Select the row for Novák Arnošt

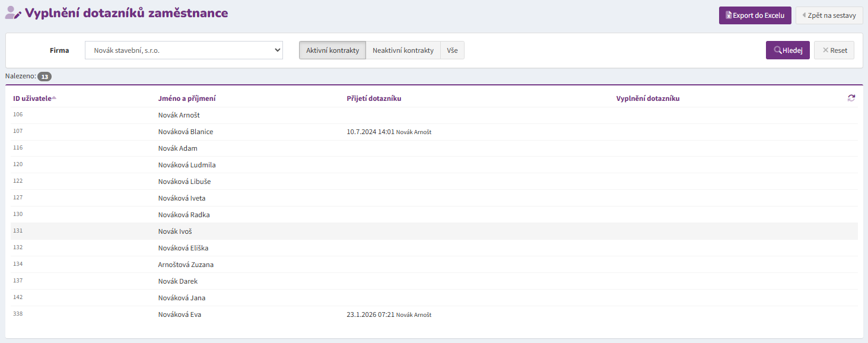pyautogui.click(x=179, y=115)
